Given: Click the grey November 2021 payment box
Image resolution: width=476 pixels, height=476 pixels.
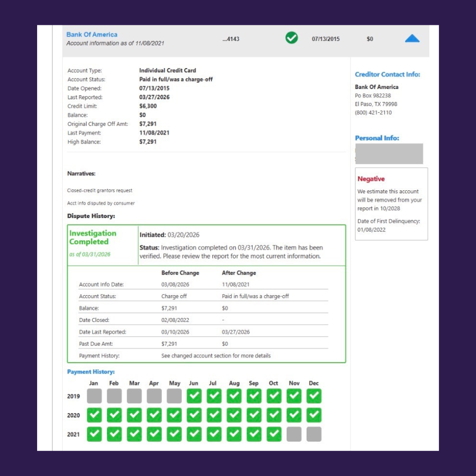Looking at the screenshot, I should pyautogui.click(x=294, y=434).
